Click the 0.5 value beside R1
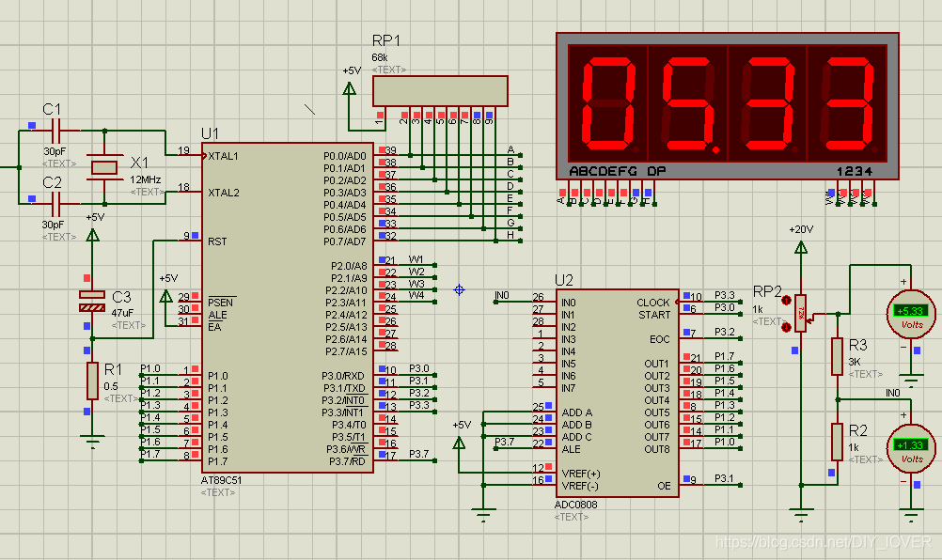The image size is (942, 560). point(111,386)
